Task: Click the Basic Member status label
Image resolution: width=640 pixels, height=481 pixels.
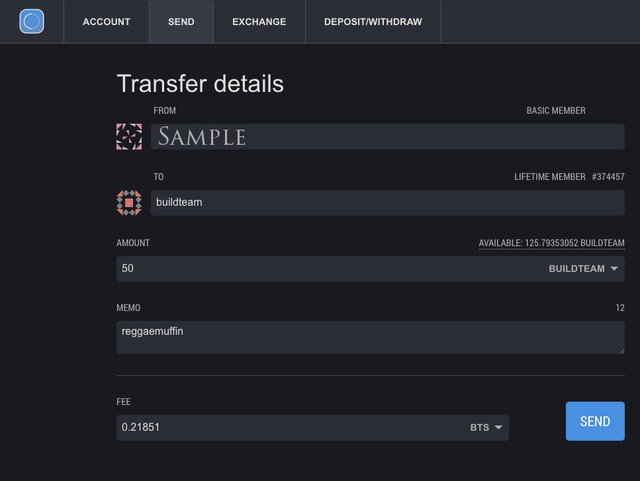Action: click(556, 111)
